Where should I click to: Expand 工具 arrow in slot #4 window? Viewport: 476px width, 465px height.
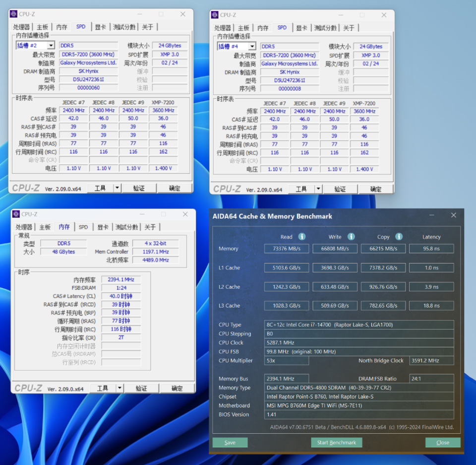pos(318,189)
